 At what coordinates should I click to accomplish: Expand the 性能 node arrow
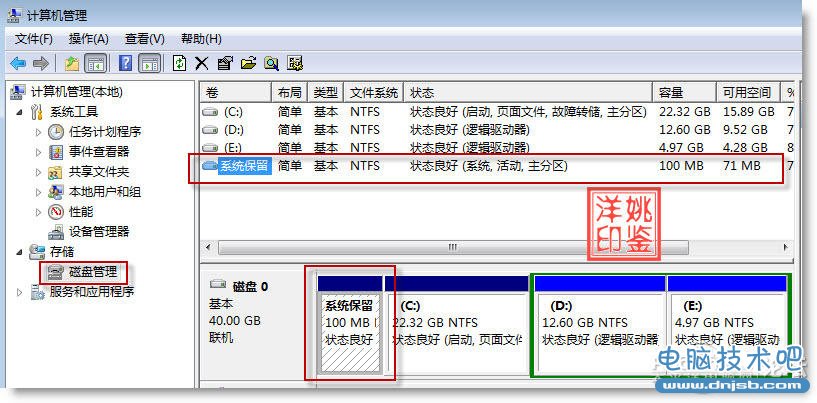pyautogui.click(x=38, y=212)
